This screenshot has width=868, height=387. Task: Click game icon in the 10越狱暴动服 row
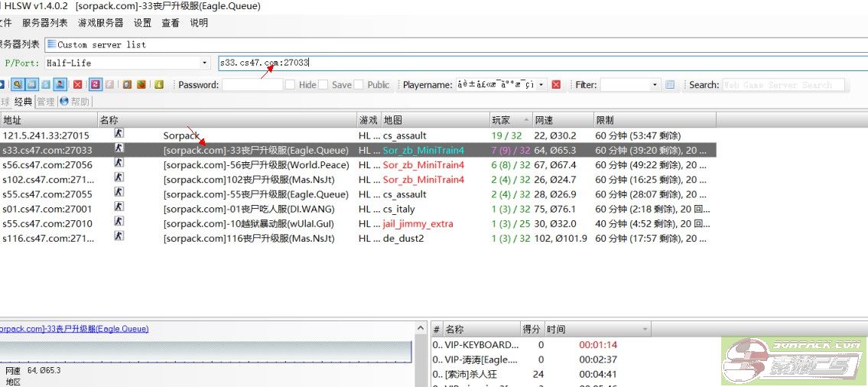tap(119, 222)
